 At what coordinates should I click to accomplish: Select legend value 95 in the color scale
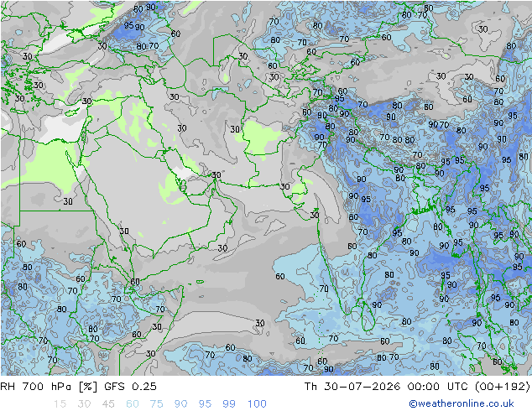point(205,404)
